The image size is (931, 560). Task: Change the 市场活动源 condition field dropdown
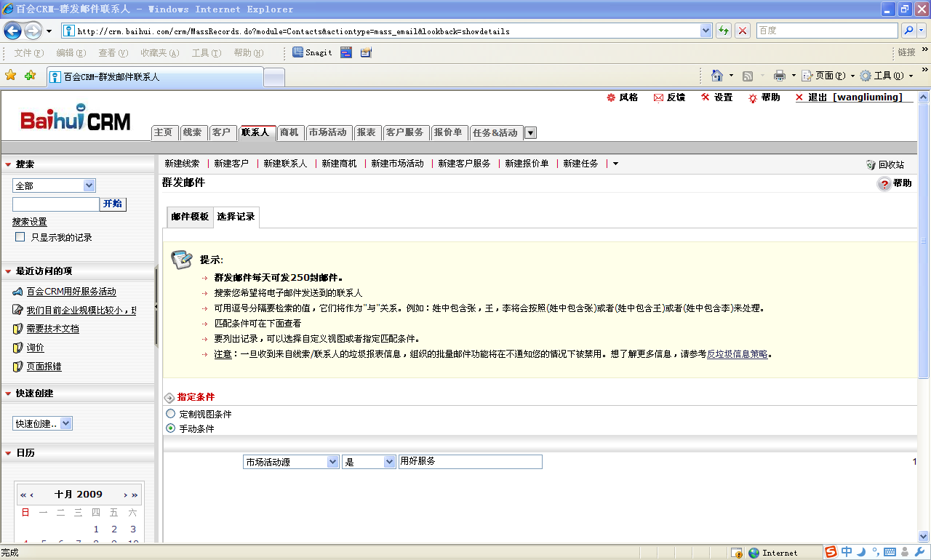[333, 461]
